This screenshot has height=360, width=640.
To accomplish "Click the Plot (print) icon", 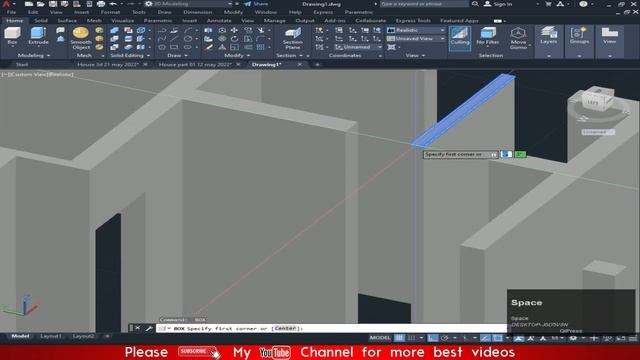I will pyautogui.click(x=101, y=4).
